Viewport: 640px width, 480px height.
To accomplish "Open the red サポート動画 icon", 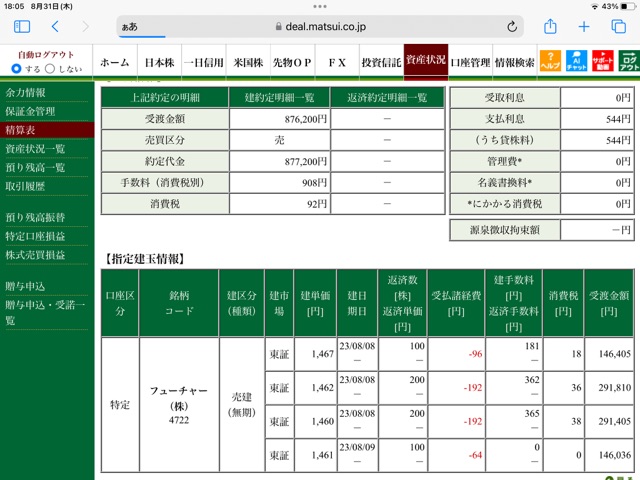I will coord(603,61).
